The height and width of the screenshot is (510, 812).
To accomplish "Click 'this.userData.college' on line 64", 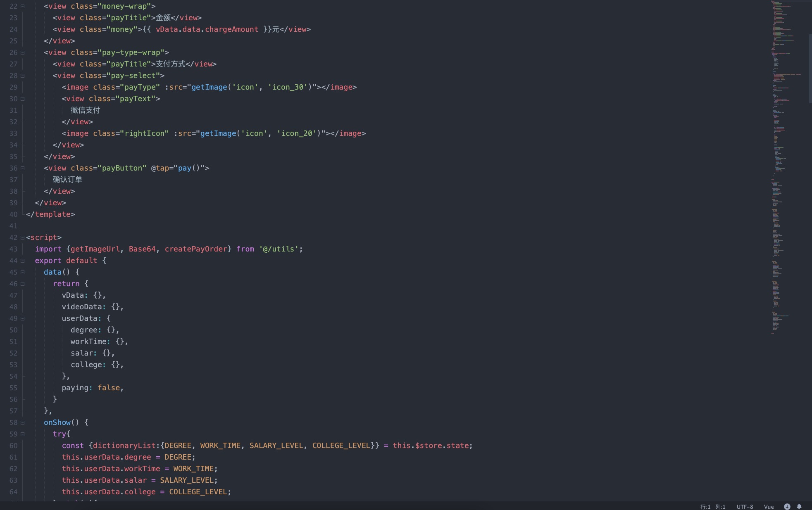I will 109,492.
